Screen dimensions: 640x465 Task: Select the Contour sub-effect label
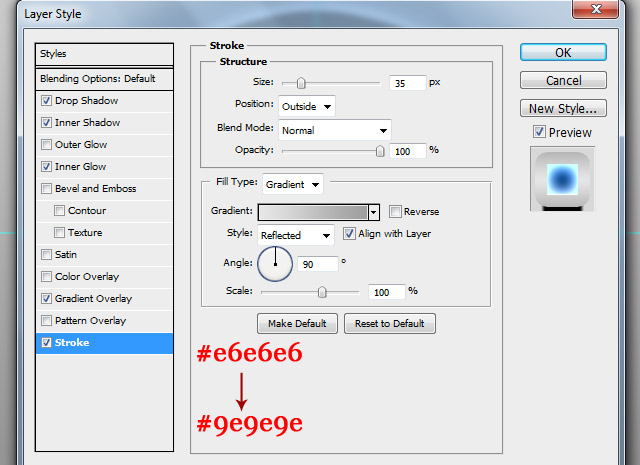coord(87,211)
